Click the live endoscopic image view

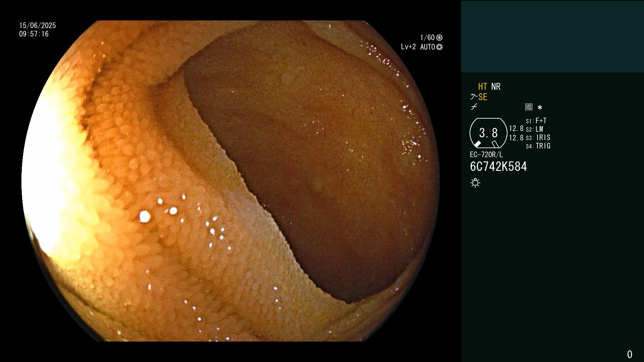pos(231,181)
